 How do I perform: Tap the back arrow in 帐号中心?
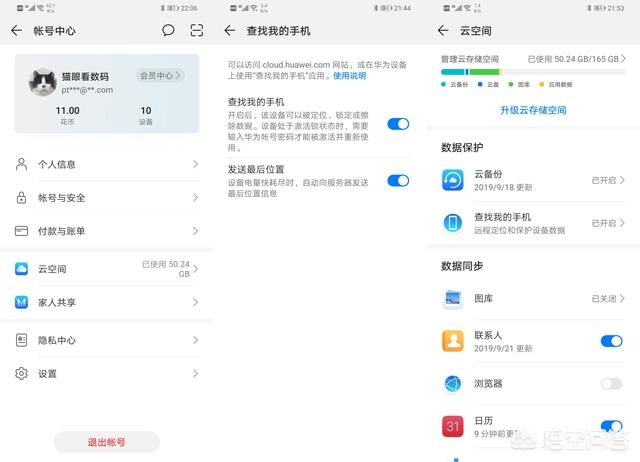pos(16,31)
